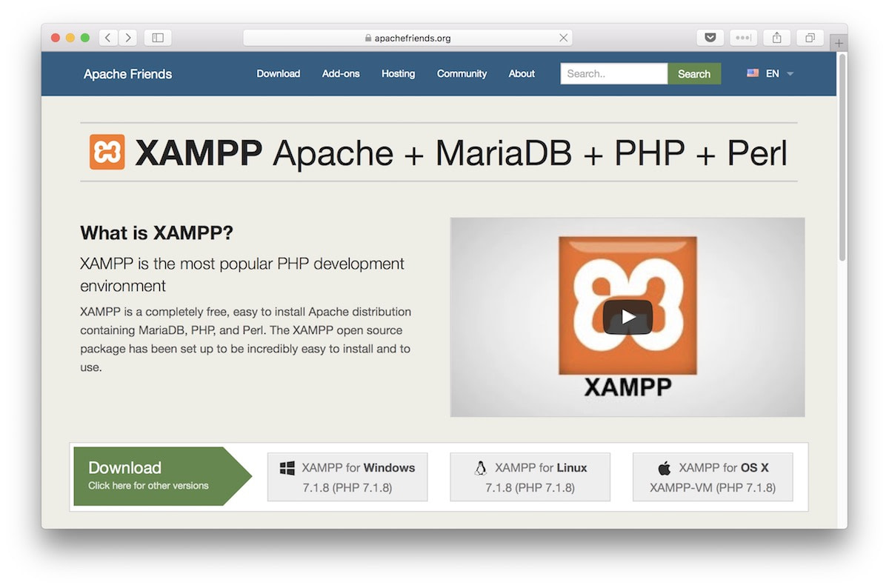Download XAMPP for OS X XAMPP-VM
Screen dimensions: 889x588
pyautogui.click(x=713, y=477)
